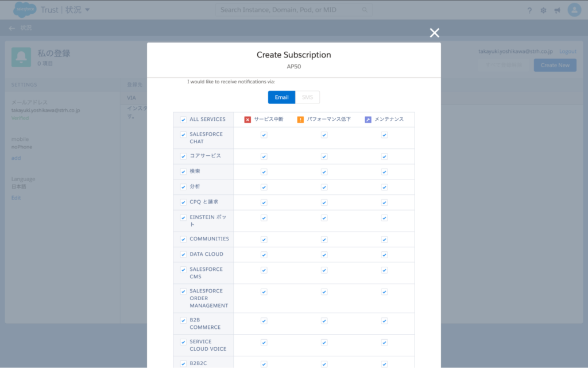Close the Create Subscription dialog
The image size is (588, 368).
(434, 33)
